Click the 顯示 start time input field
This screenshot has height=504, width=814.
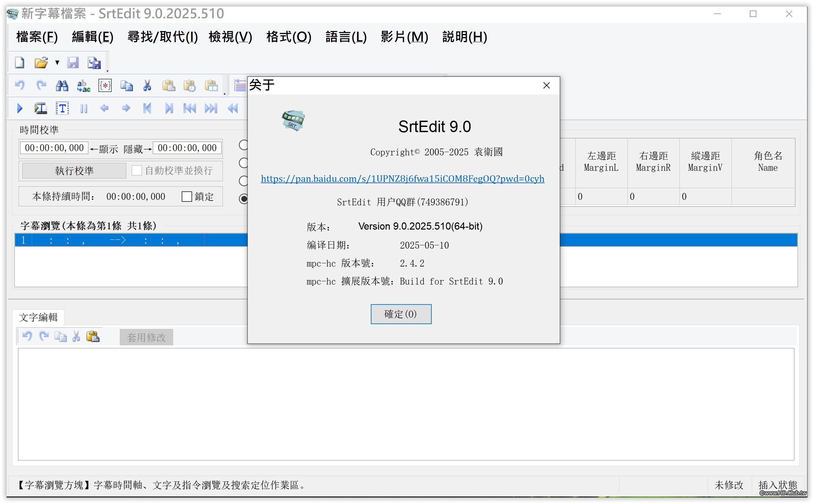pos(54,148)
